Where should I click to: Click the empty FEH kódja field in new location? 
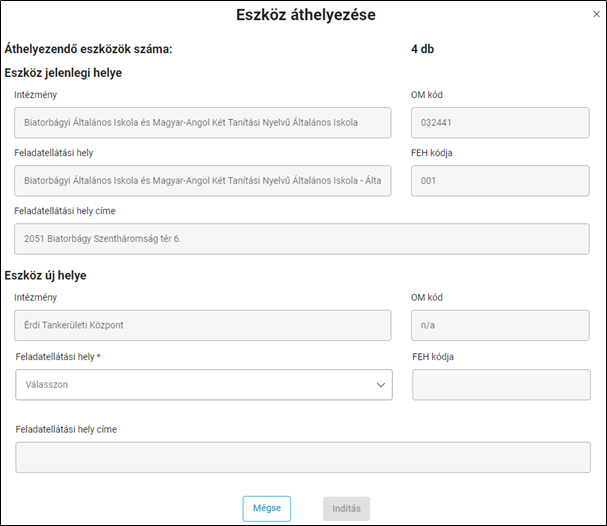501,384
